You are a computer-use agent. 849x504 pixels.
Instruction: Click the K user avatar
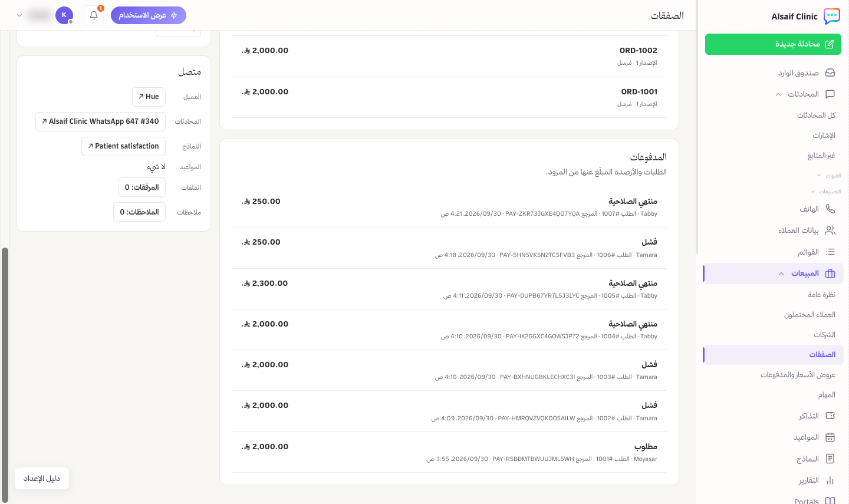64,15
